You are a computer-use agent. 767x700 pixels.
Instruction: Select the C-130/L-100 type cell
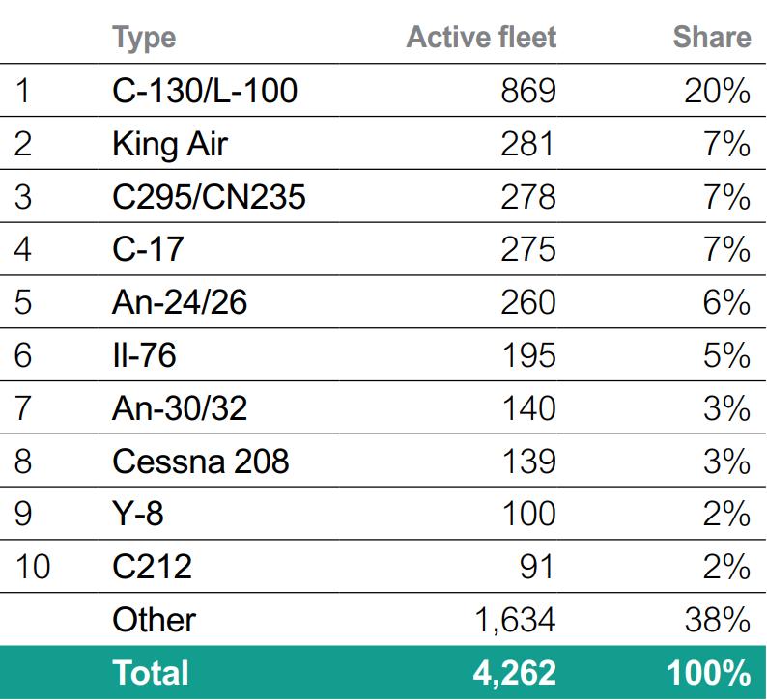click(x=205, y=91)
